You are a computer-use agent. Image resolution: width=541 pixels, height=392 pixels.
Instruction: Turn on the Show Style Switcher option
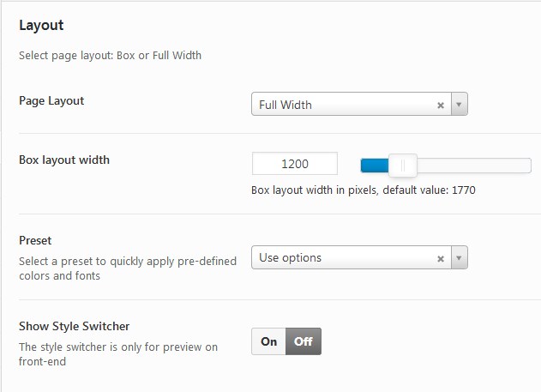(268, 341)
